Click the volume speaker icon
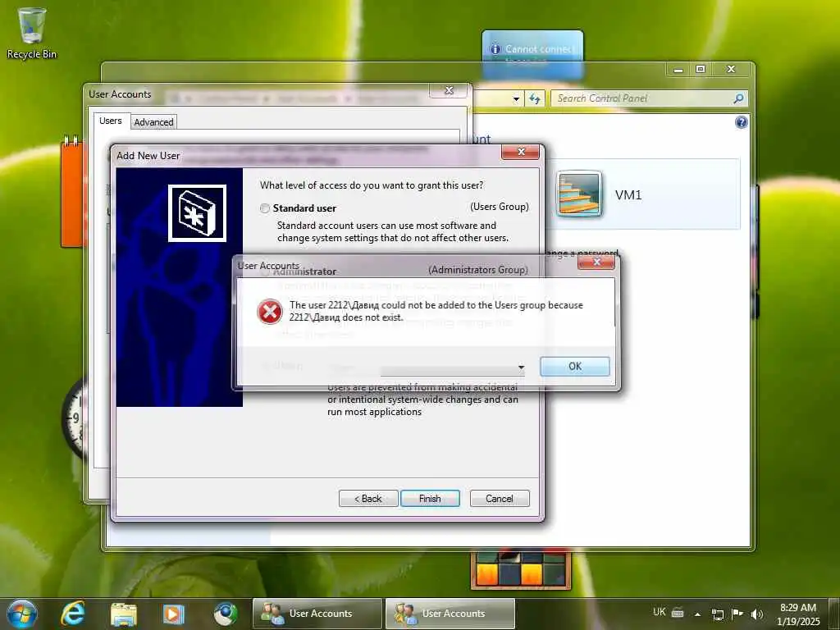Image resolution: width=840 pixels, height=630 pixels. [756, 614]
